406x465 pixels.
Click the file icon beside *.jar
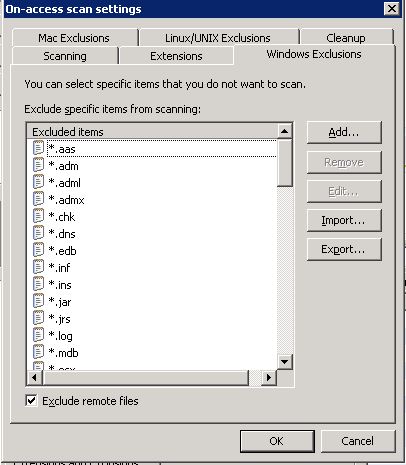point(38,301)
